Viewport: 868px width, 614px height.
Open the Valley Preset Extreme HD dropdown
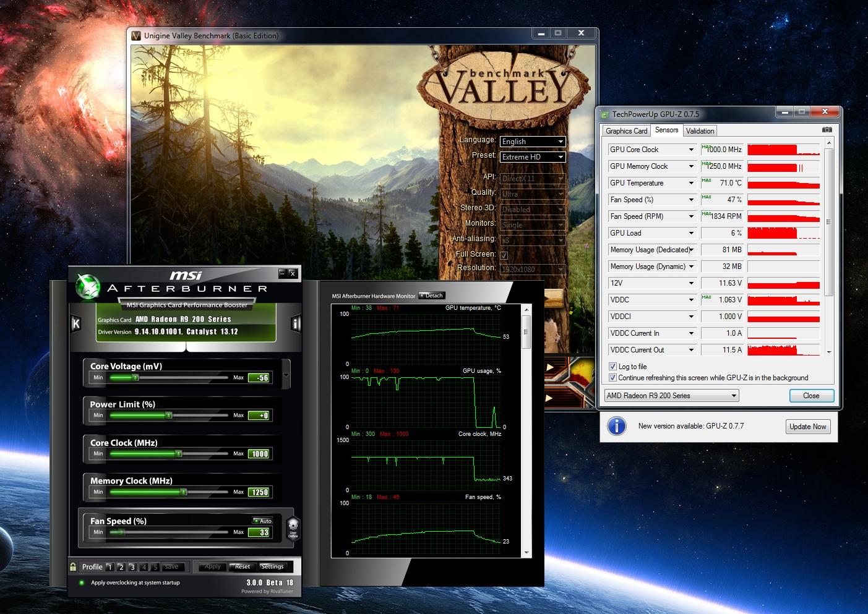point(533,157)
